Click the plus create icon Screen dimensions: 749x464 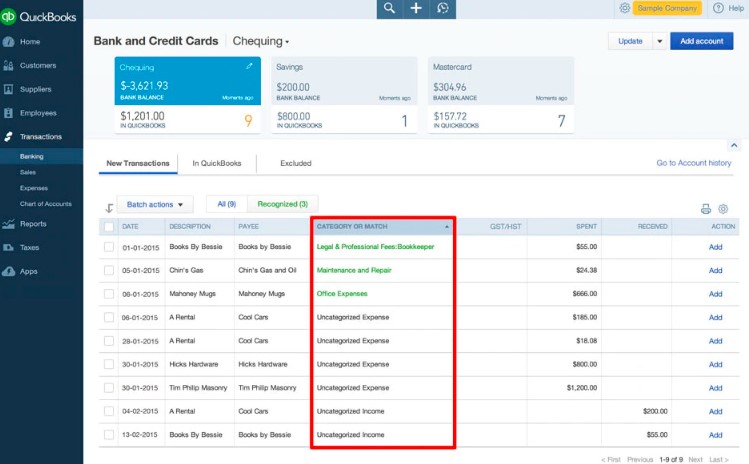pos(416,8)
